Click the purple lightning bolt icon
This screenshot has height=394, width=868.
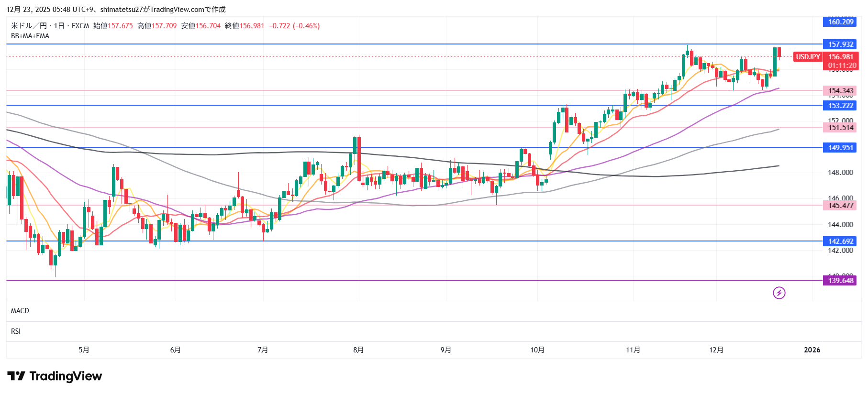tap(779, 293)
